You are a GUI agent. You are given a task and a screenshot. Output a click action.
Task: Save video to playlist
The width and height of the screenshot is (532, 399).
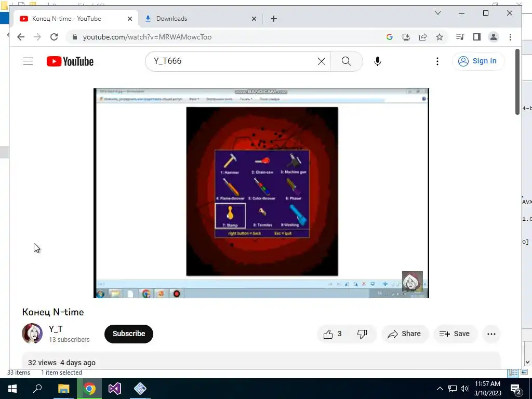click(455, 334)
